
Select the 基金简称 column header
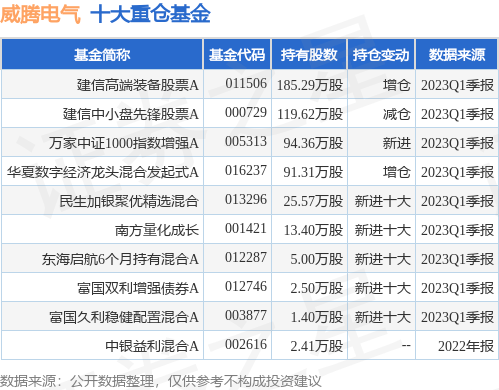102,55
